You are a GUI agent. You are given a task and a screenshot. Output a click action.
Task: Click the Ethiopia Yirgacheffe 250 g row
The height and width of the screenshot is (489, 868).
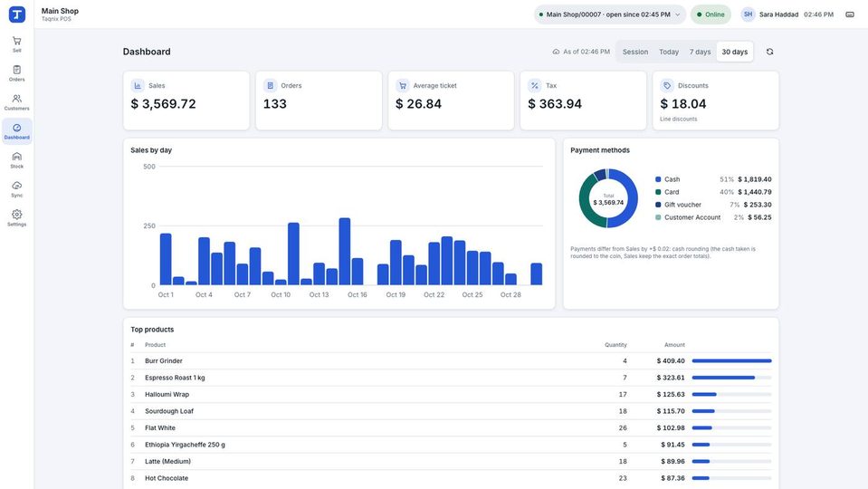coord(451,445)
